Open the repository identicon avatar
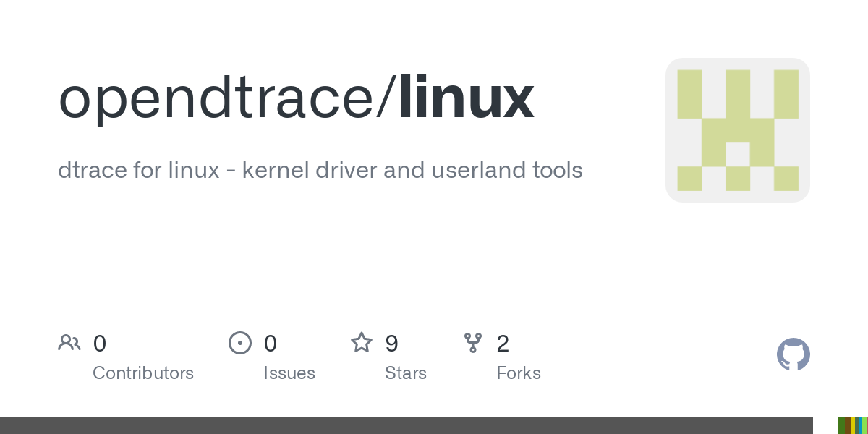The image size is (868, 434). click(x=738, y=130)
